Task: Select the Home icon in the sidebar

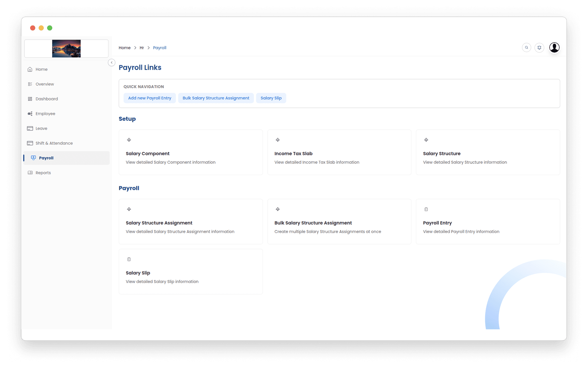Action: point(30,69)
